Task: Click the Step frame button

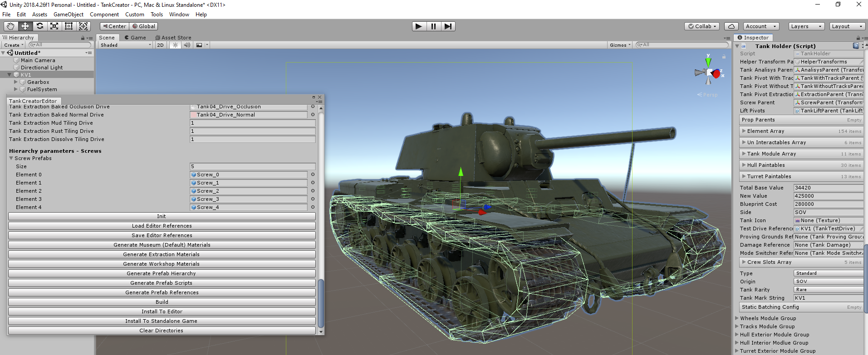Action: click(x=448, y=26)
